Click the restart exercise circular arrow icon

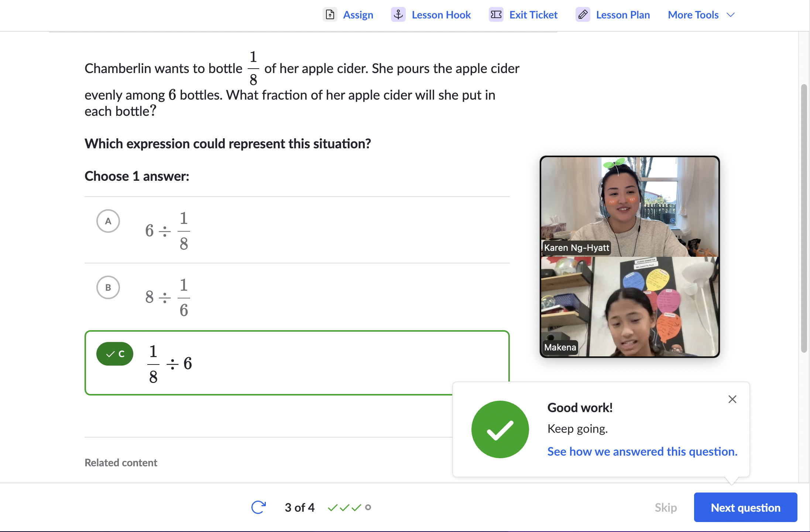[258, 507]
